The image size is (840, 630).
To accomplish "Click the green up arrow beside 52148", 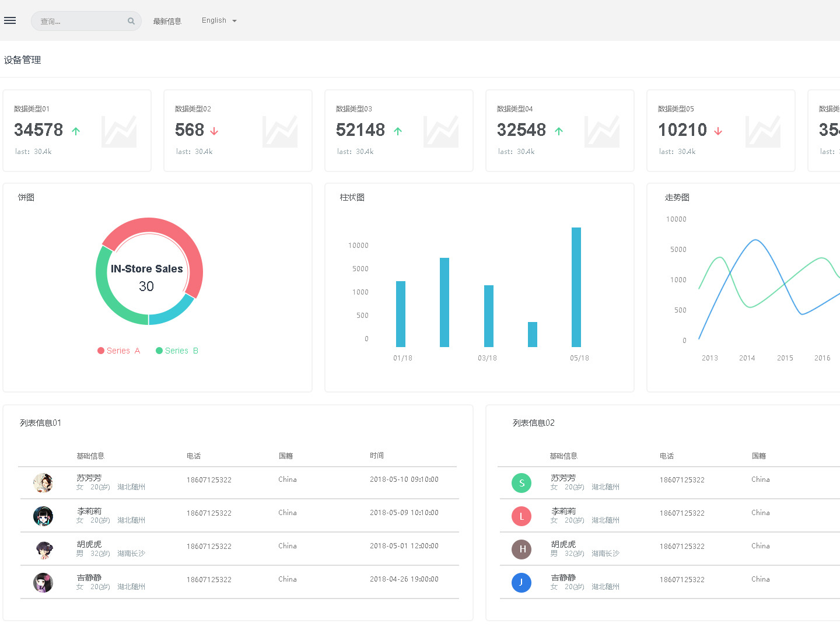I will [x=398, y=131].
